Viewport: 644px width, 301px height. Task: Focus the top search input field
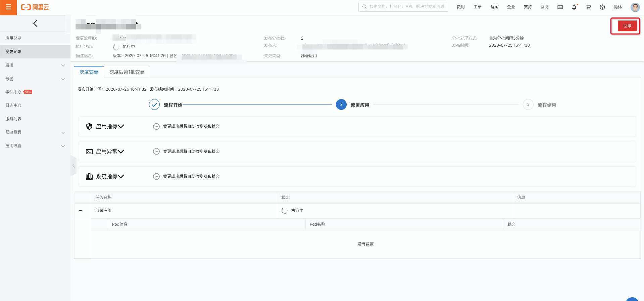pos(403,7)
